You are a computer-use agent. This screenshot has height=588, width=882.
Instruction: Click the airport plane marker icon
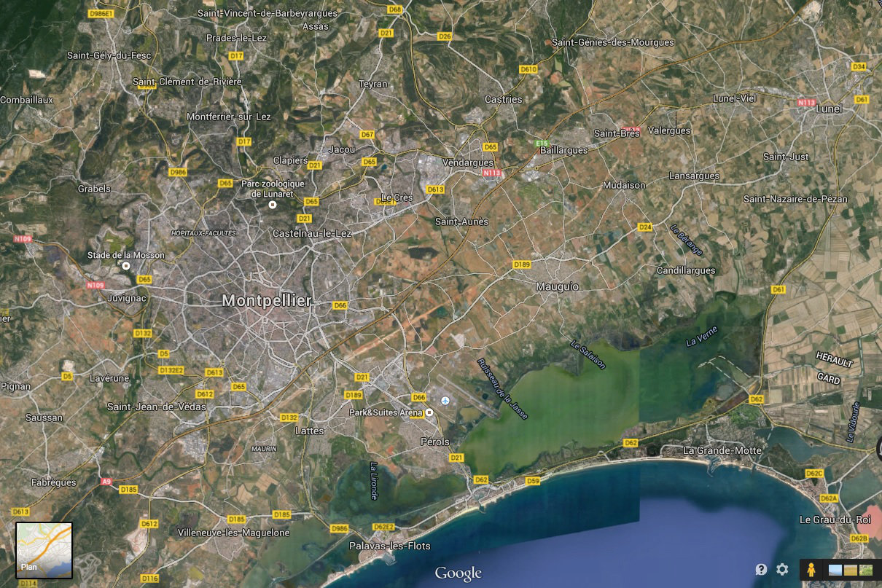pyautogui.click(x=445, y=401)
